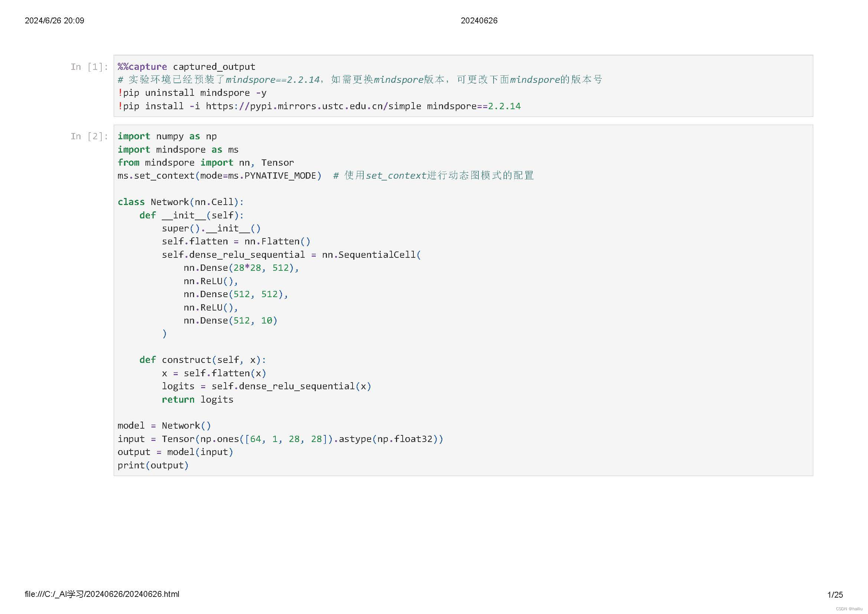The width and height of the screenshot is (868, 614).
Task: Click the 'def construct(self, x):' line
Action: [202, 360]
